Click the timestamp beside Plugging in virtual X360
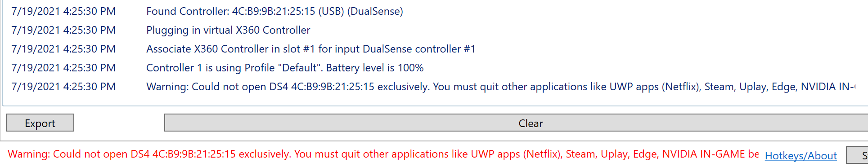Image resolution: width=868 pixels, height=167 pixels. coord(63,30)
